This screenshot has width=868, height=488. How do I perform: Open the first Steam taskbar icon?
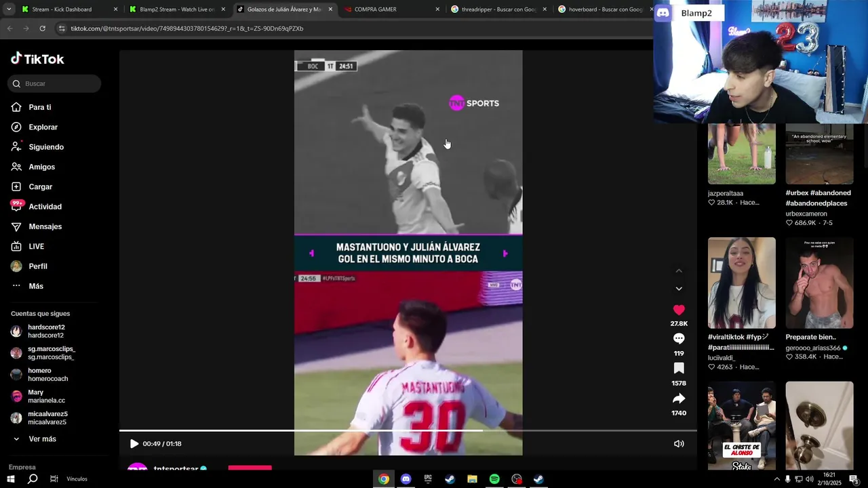(x=450, y=479)
